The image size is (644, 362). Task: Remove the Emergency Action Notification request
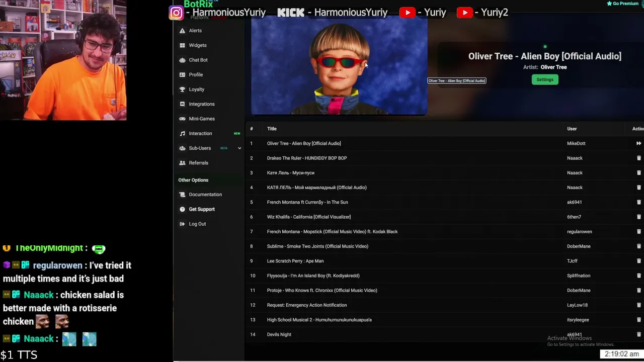pyautogui.click(x=639, y=305)
